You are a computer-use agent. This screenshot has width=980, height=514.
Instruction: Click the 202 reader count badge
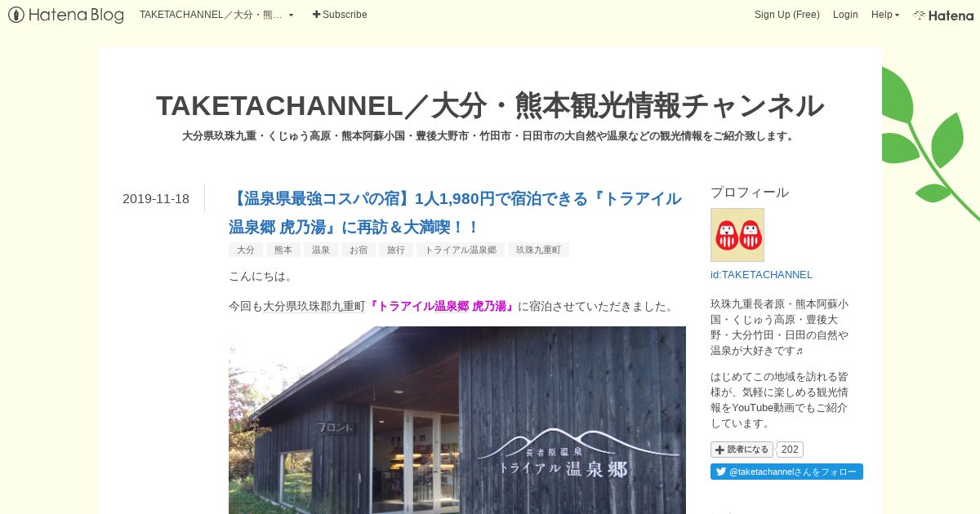click(x=790, y=450)
